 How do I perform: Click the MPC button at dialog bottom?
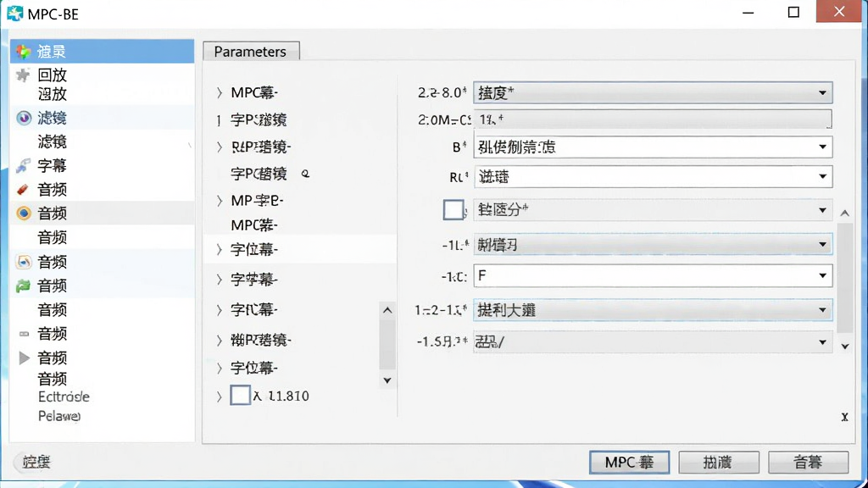(630, 462)
